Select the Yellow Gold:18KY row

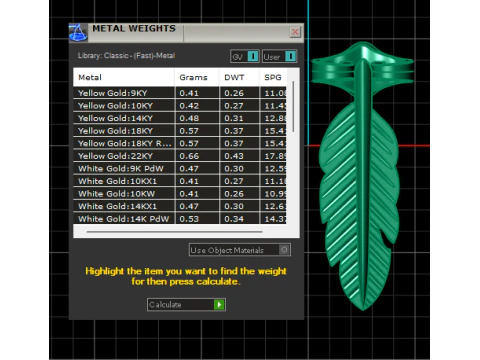click(x=180, y=131)
